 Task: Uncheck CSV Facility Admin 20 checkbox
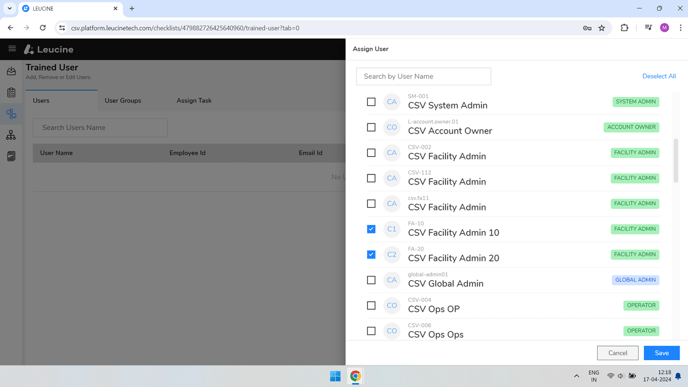coord(371,254)
